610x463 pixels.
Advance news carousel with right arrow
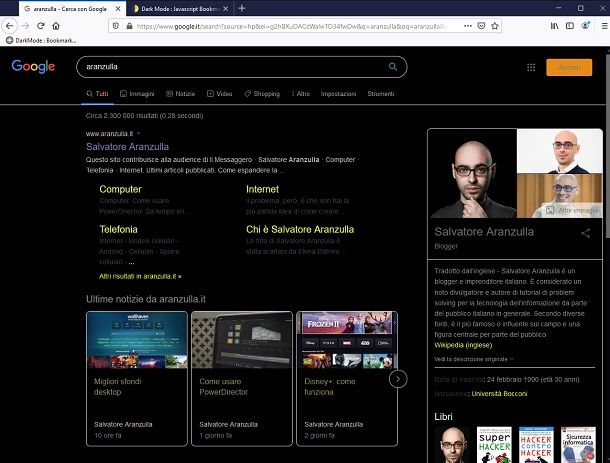pyautogui.click(x=398, y=379)
